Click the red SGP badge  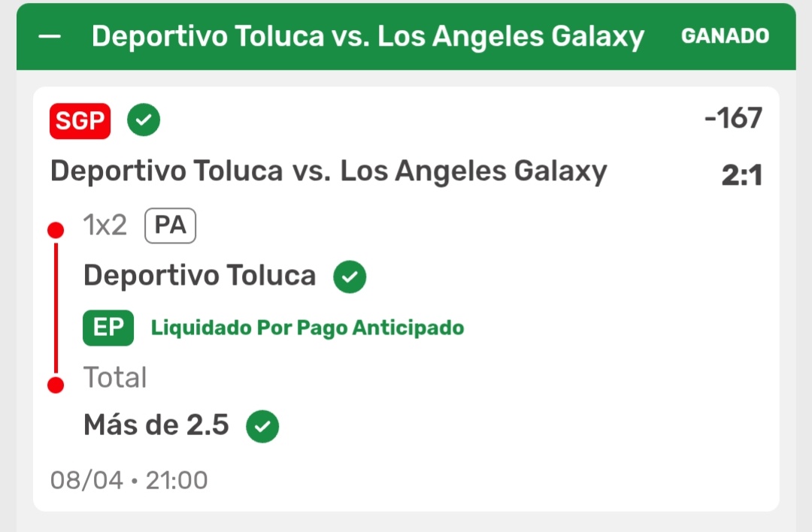(x=80, y=121)
